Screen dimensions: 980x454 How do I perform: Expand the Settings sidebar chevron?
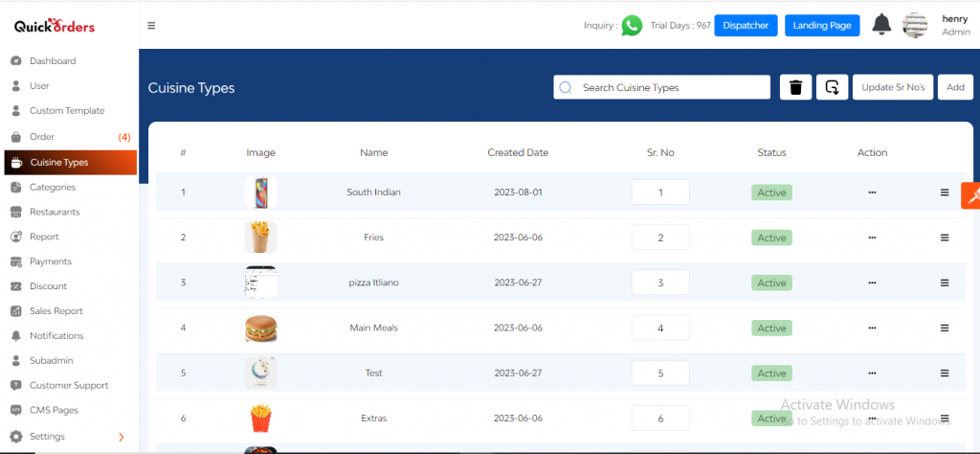coord(121,437)
